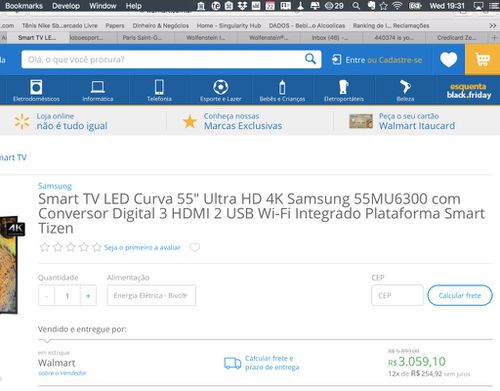This screenshot has width=500, height=391.
Task: Open the Bebês e Crianças category
Action: [282, 90]
